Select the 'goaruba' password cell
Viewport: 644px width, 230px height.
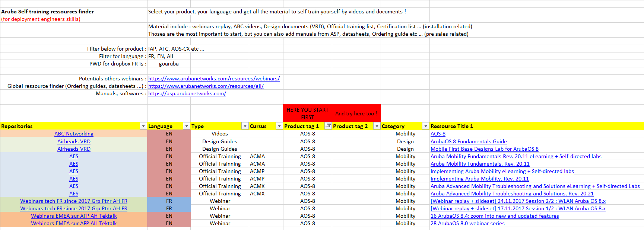(169, 64)
